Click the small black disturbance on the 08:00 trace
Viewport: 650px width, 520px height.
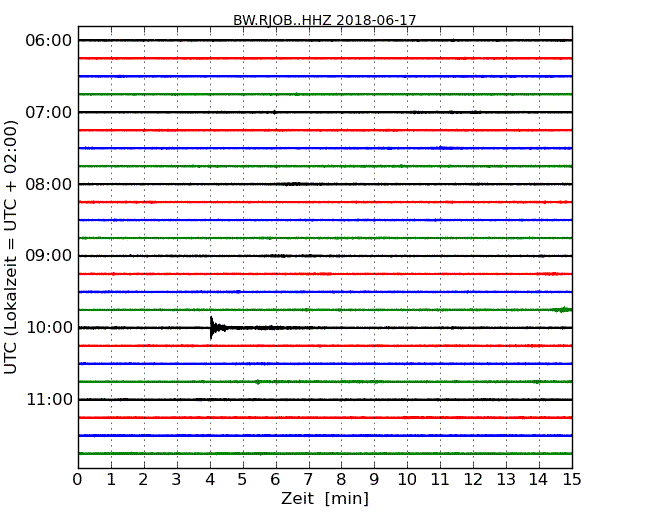pos(295,184)
